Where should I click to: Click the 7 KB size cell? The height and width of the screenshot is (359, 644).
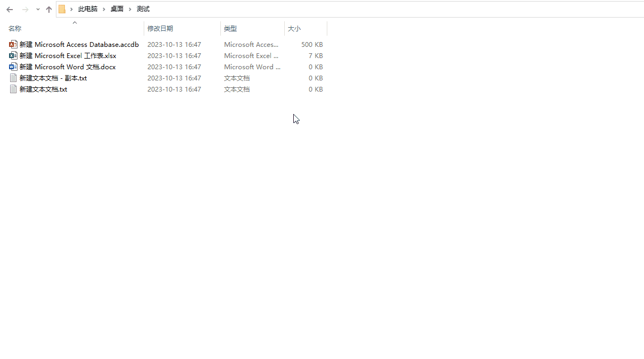[x=316, y=56]
